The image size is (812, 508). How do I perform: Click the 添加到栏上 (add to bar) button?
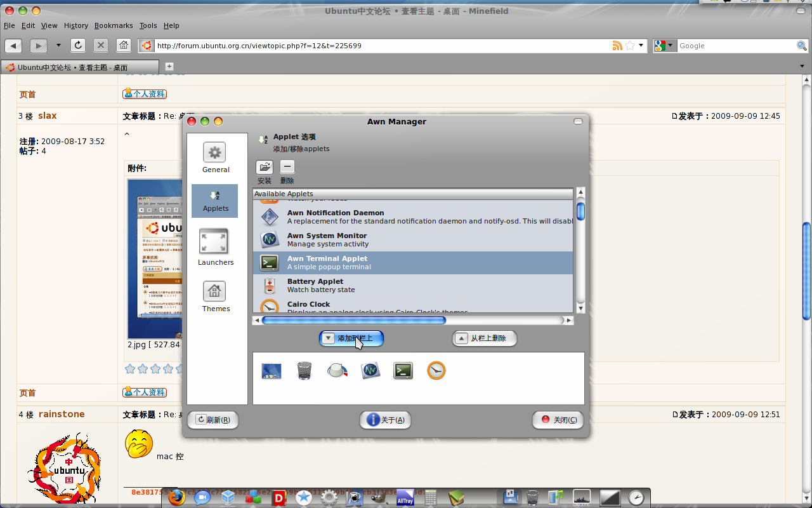[x=351, y=338]
